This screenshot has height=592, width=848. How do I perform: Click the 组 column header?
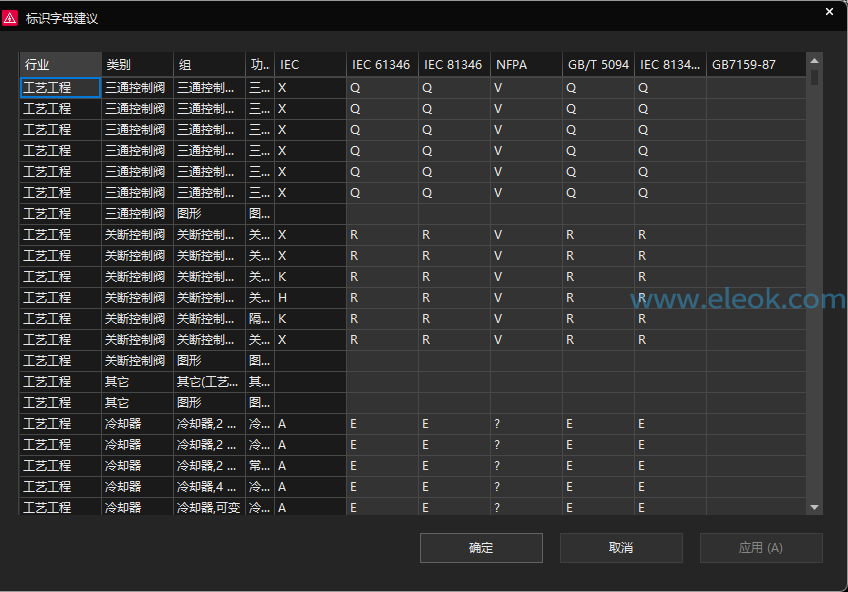click(209, 65)
